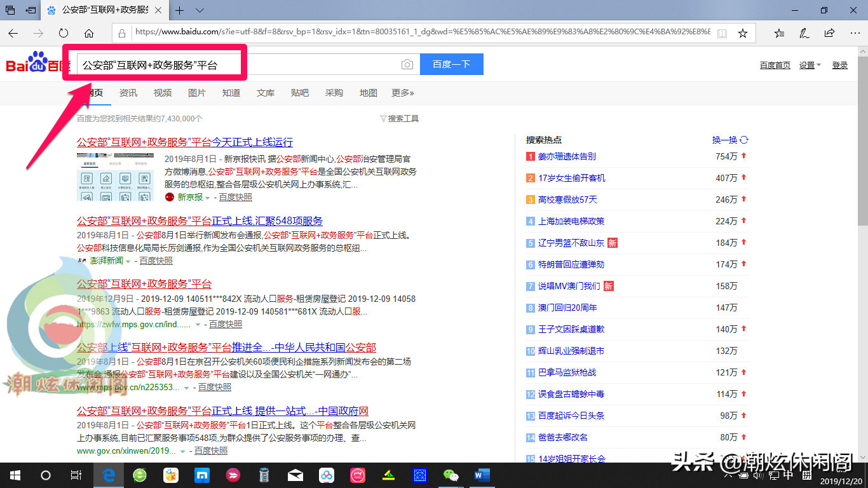Switch to the 贴吧 tab

(x=300, y=93)
